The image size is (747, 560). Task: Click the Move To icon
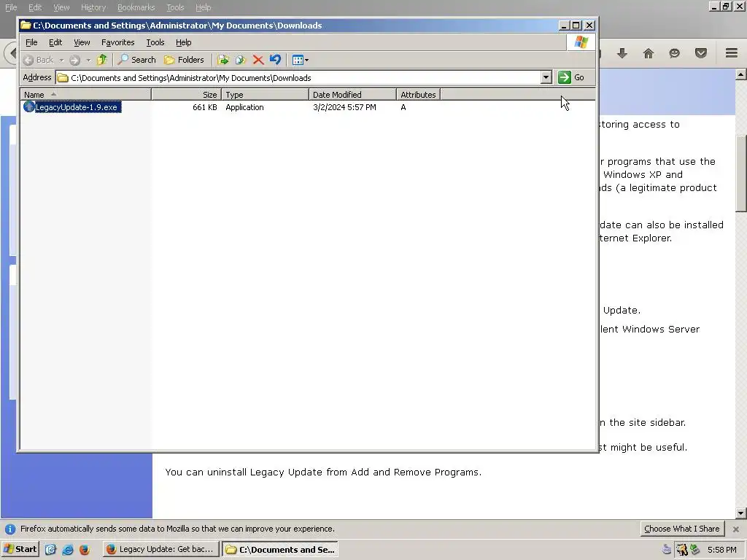click(x=223, y=60)
